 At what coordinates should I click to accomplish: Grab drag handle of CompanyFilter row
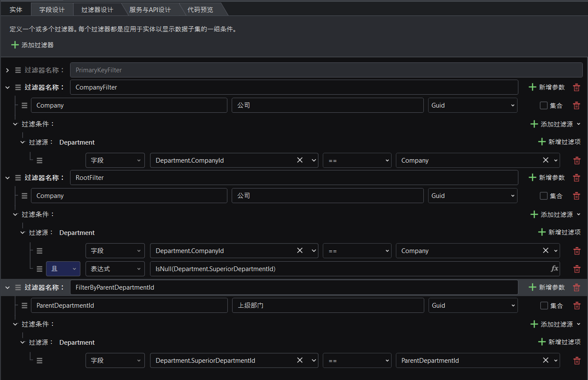click(18, 87)
